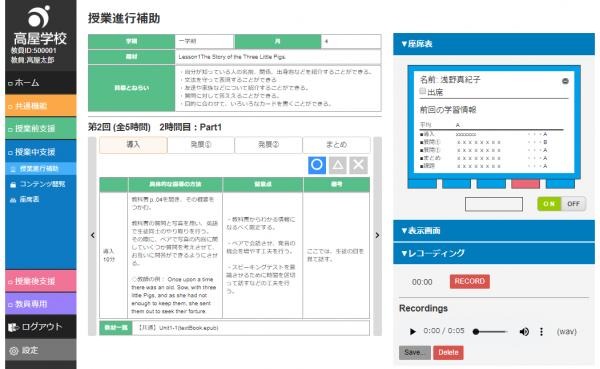Switch seat chart toggle to ON
This screenshot has height=369, width=600.
[549, 204]
